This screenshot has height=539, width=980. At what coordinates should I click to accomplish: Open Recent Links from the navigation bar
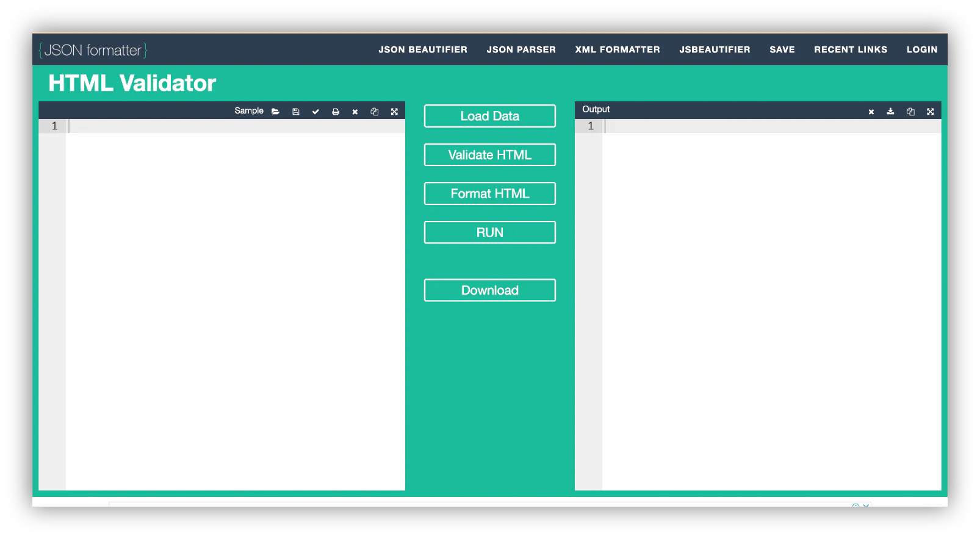click(x=851, y=49)
